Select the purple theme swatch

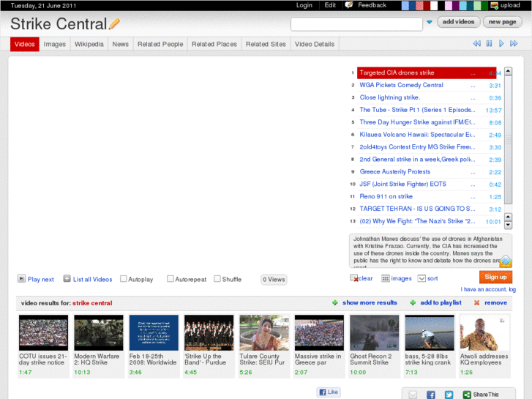click(455, 5)
